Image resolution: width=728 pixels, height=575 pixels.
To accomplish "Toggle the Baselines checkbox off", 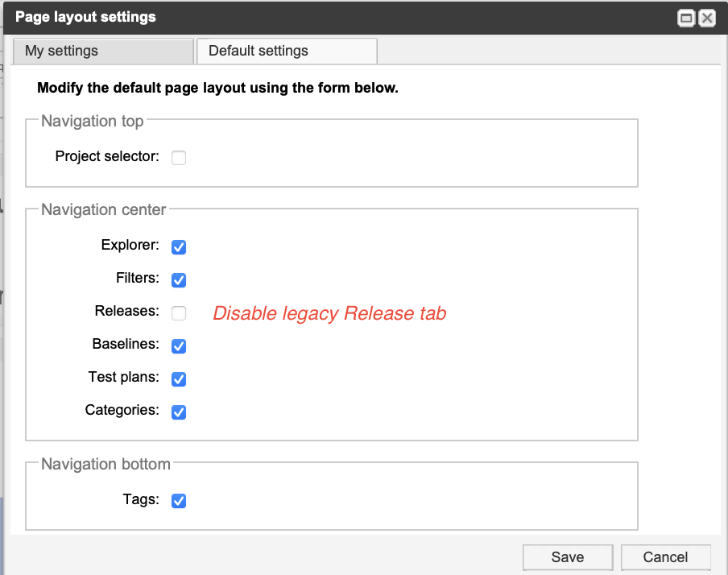I will [x=179, y=346].
